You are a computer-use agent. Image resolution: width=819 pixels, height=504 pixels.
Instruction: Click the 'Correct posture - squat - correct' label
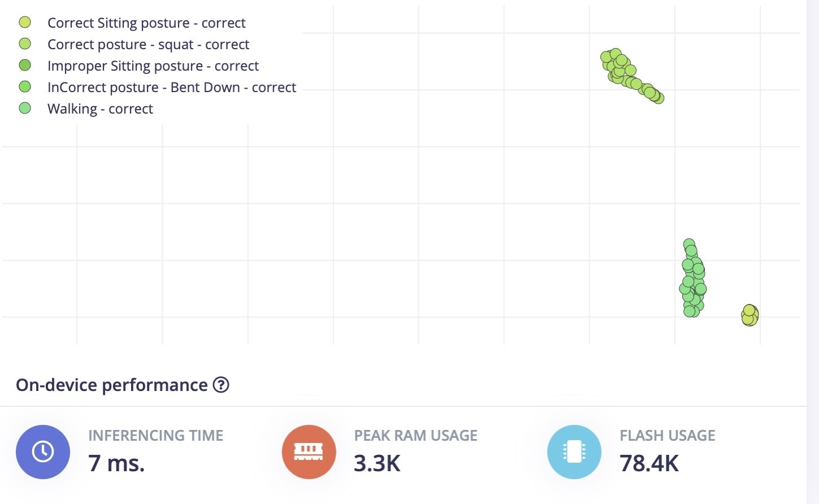[148, 45]
